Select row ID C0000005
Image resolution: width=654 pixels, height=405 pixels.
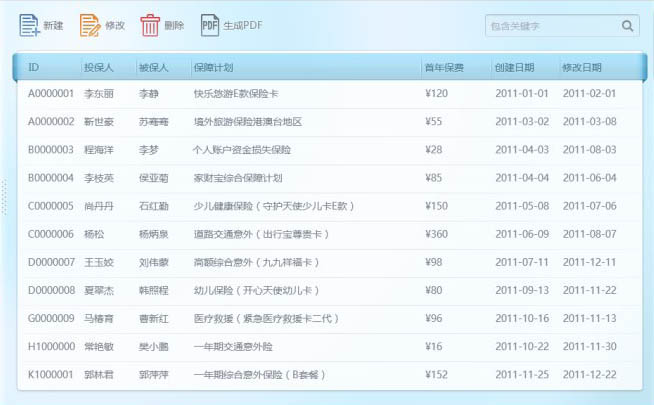click(x=51, y=206)
